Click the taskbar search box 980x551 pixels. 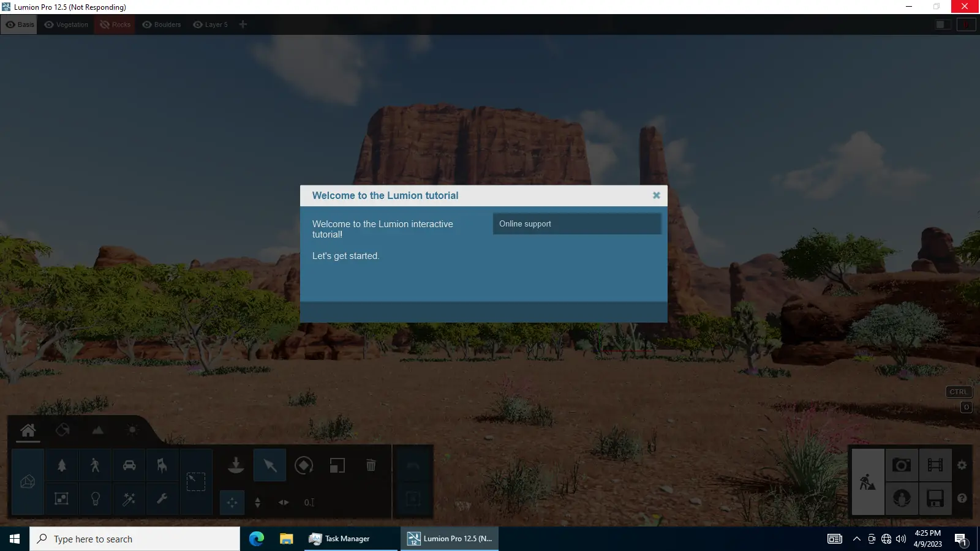coord(135,539)
